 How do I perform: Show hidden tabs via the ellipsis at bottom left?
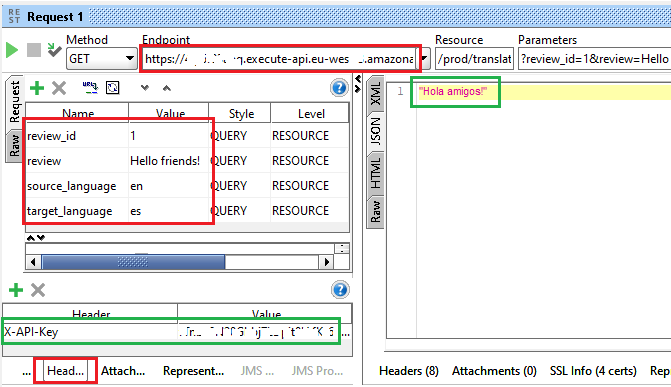(x=27, y=372)
